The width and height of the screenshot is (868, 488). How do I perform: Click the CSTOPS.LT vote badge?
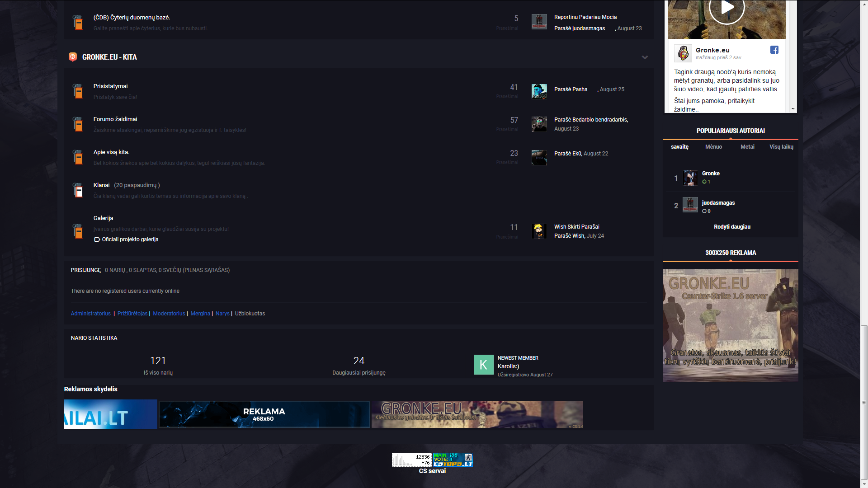(x=453, y=460)
